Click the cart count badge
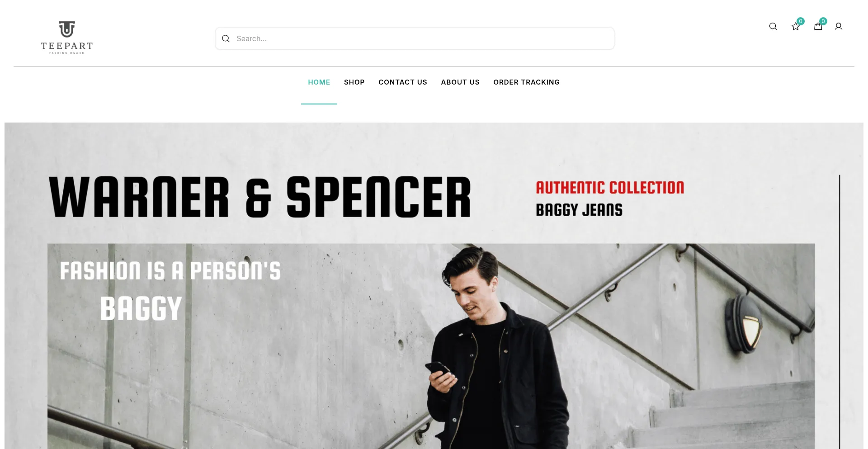868x449 pixels. click(x=823, y=21)
